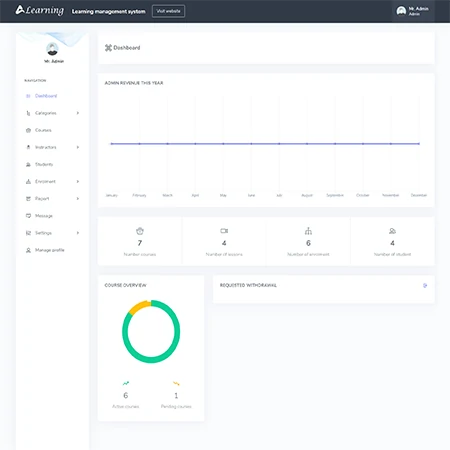Click the yellow pending segment of donut
This screenshot has width=450, height=450.
pyautogui.click(x=138, y=306)
